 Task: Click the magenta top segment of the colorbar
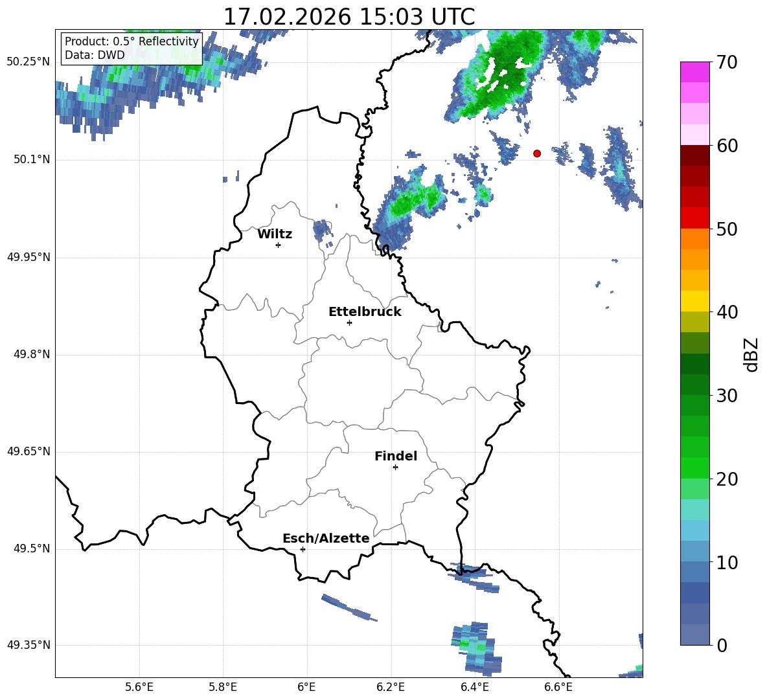(x=694, y=73)
